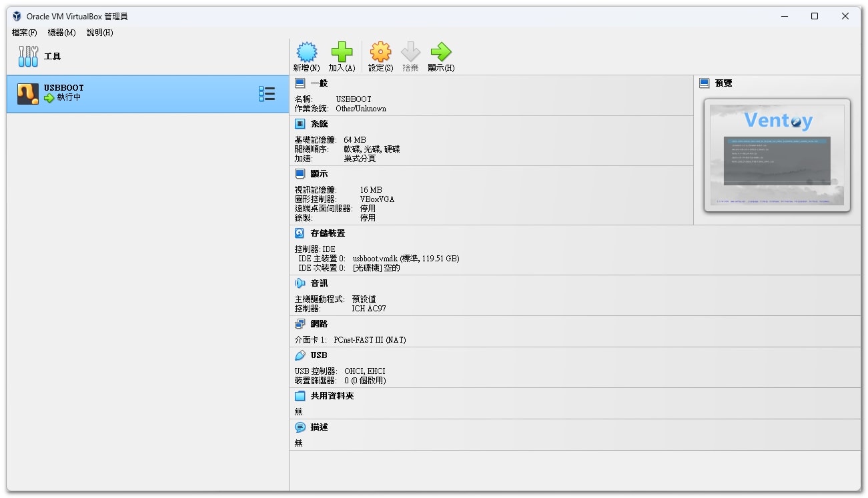Click the usbboot.vmdk storage entry
This screenshot has height=498, width=868.
click(406, 259)
